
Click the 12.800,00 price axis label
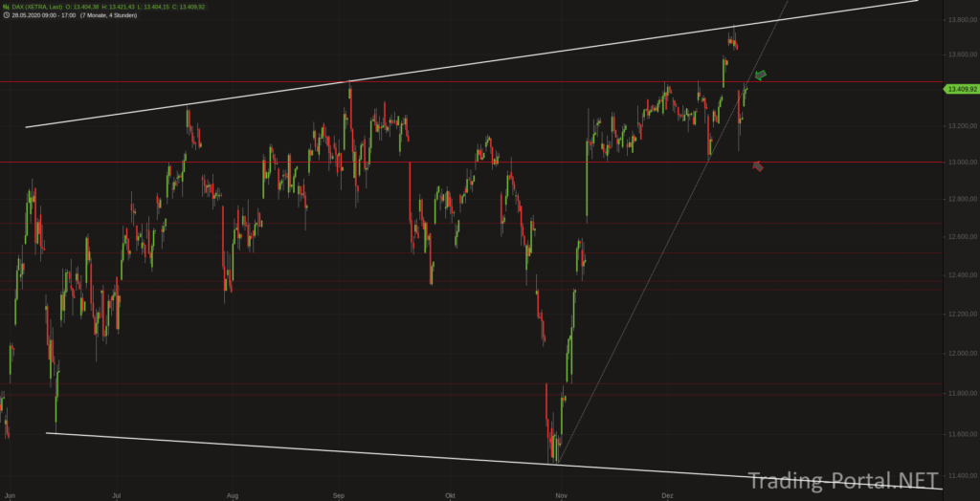tap(961, 199)
